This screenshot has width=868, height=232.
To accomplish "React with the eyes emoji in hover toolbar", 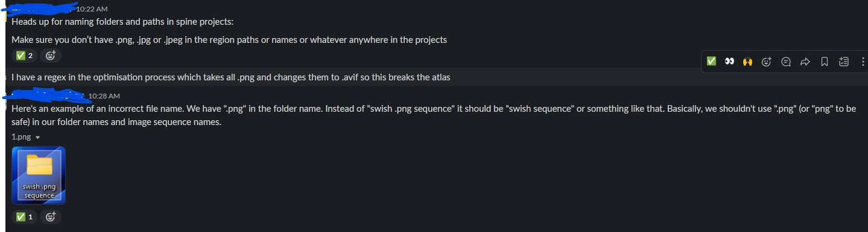I will (729, 61).
